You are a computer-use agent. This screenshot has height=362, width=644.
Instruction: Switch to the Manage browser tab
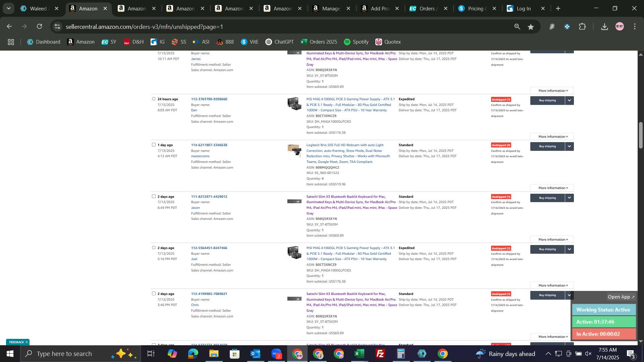coord(331,9)
